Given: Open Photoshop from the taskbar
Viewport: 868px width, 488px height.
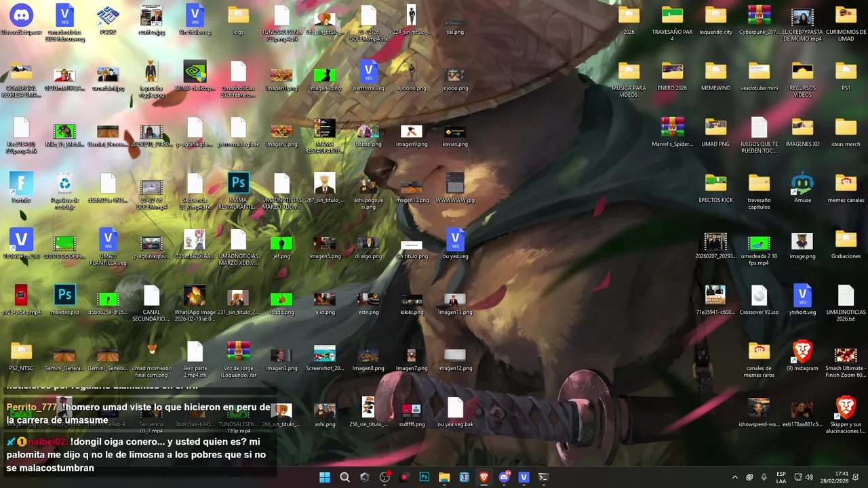Looking at the screenshot, I should (425, 477).
